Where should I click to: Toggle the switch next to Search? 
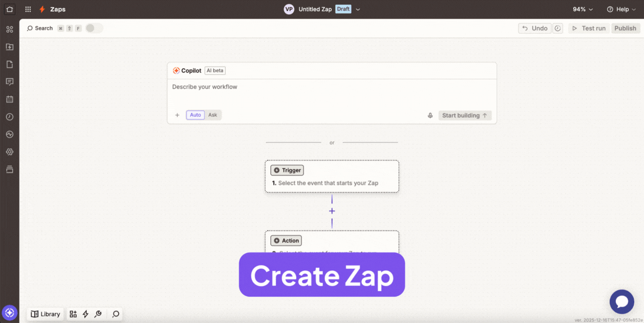(x=94, y=28)
